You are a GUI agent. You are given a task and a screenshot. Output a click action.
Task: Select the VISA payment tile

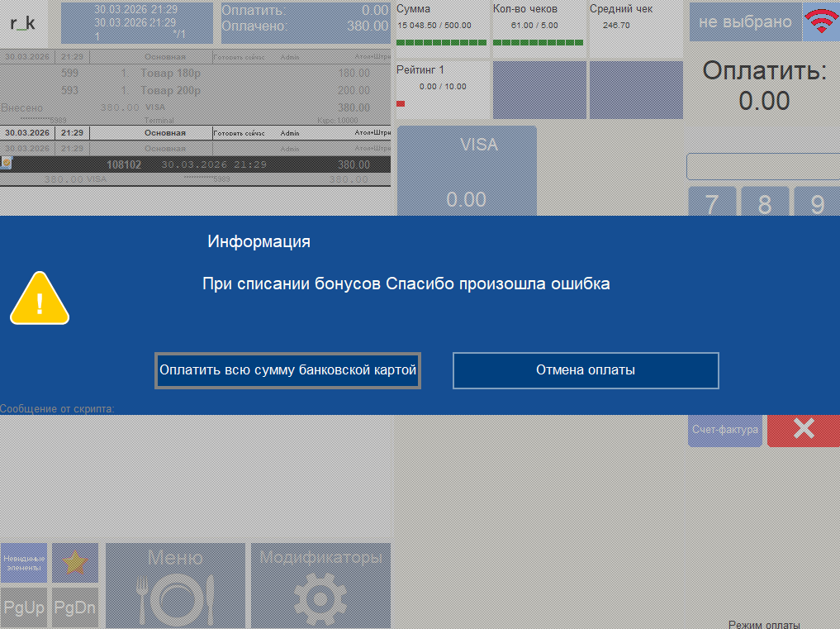pyautogui.click(x=467, y=171)
